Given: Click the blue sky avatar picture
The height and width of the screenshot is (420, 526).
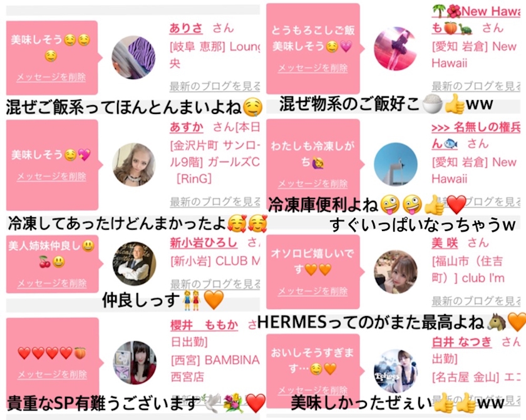Looking at the screenshot, I should 396,164.
